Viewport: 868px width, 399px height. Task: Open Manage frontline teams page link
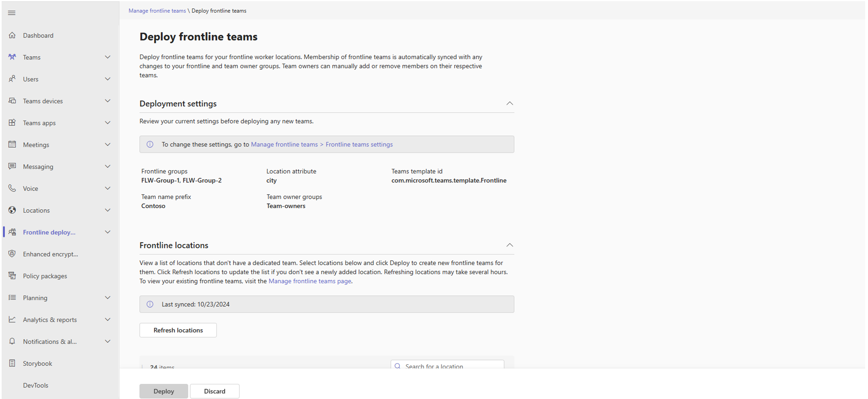click(x=310, y=281)
